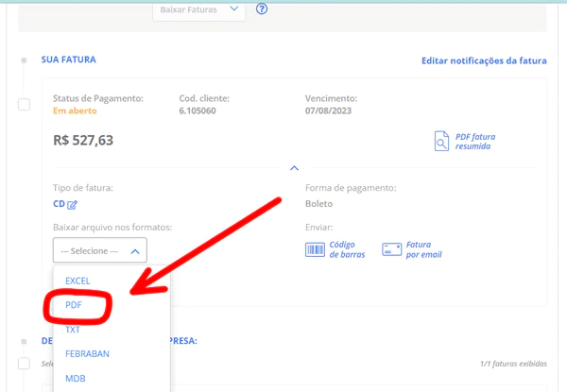The image size is (567, 392).
Task: Choose the MDB format option
Action: click(x=75, y=378)
